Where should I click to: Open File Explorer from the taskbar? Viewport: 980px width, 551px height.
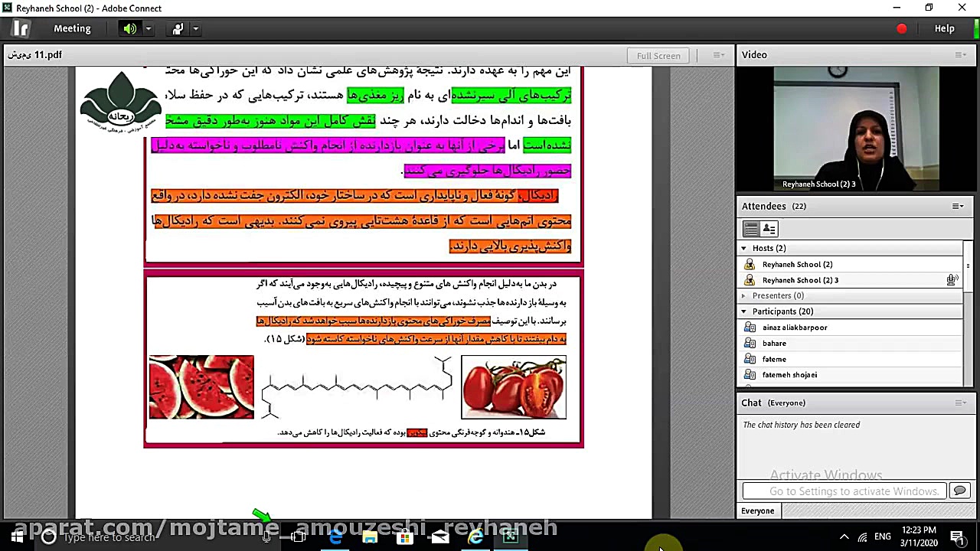pyautogui.click(x=370, y=536)
